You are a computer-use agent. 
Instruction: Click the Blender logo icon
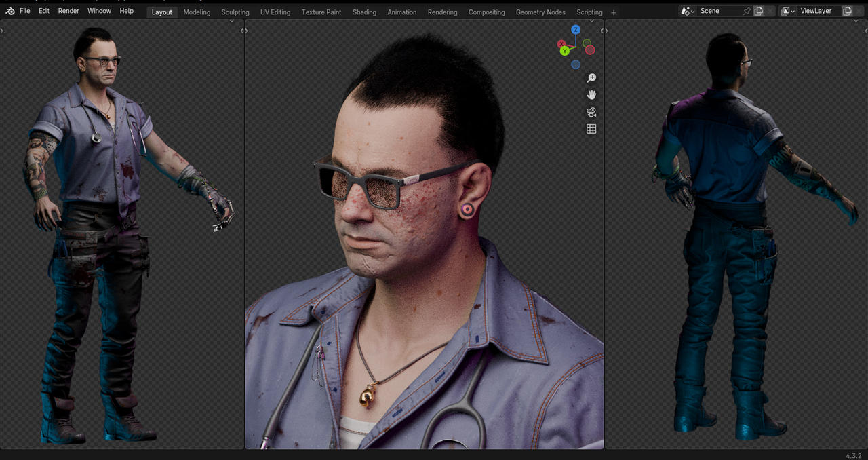click(9, 11)
